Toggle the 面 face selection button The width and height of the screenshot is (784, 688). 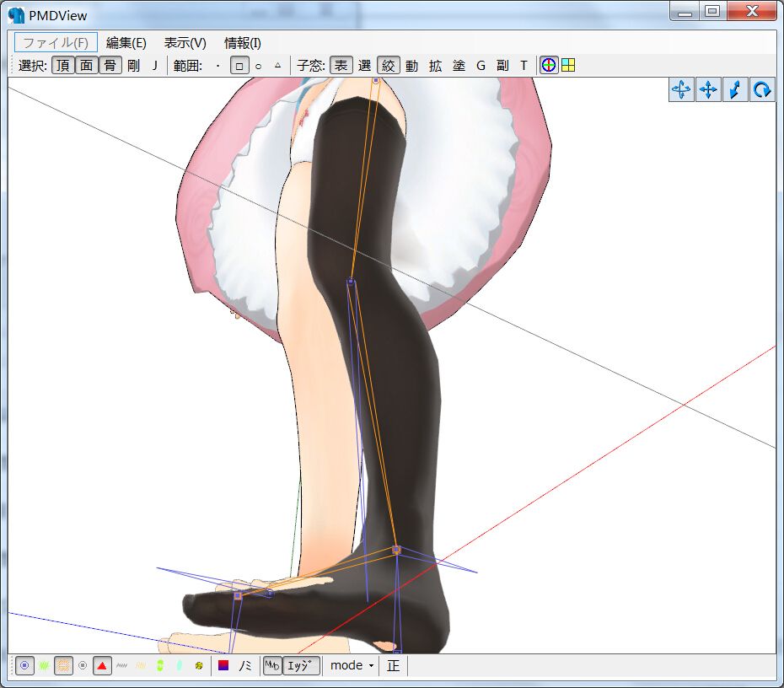[x=86, y=65]
